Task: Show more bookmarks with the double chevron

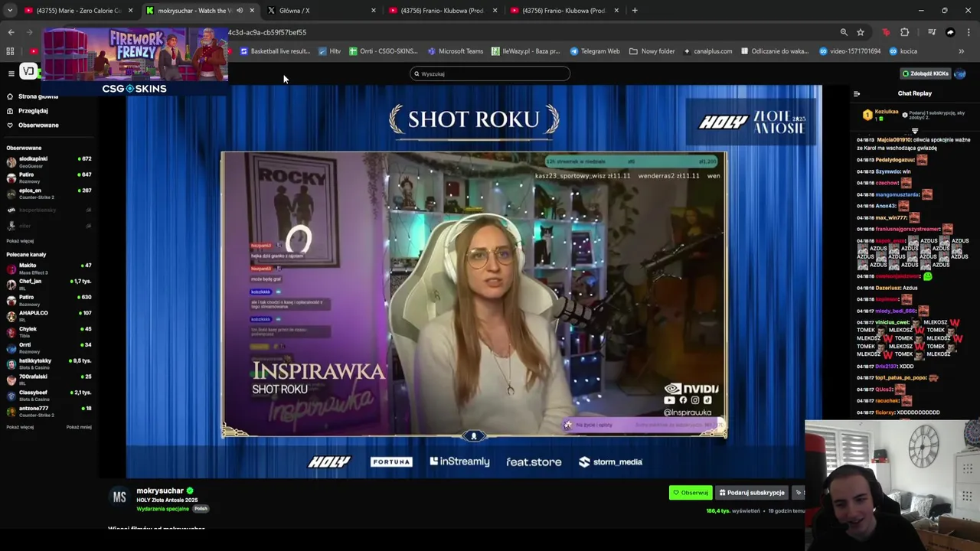Action: pos(962,51)
